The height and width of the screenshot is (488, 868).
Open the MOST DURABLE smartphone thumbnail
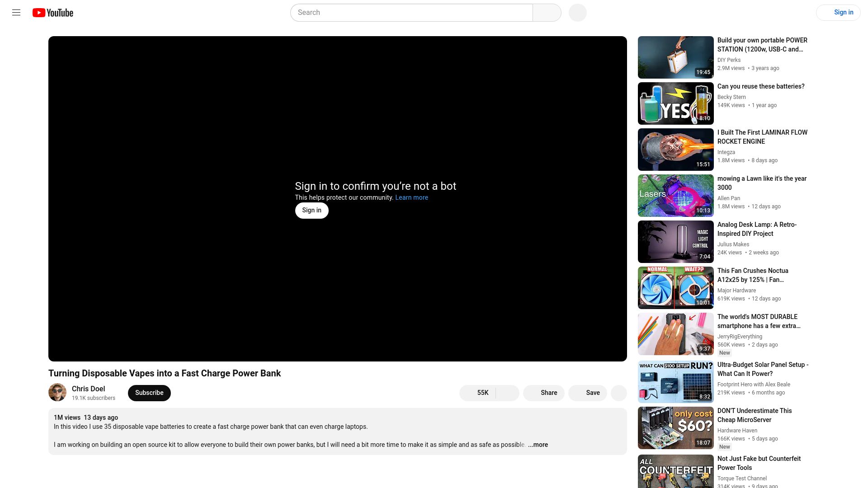[x=676, y=334]
